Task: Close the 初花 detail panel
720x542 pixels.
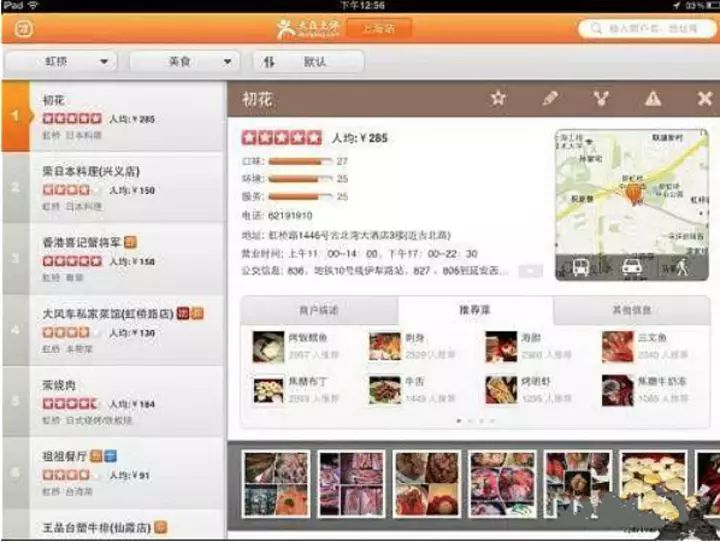Action: click(x=704, y=99)
